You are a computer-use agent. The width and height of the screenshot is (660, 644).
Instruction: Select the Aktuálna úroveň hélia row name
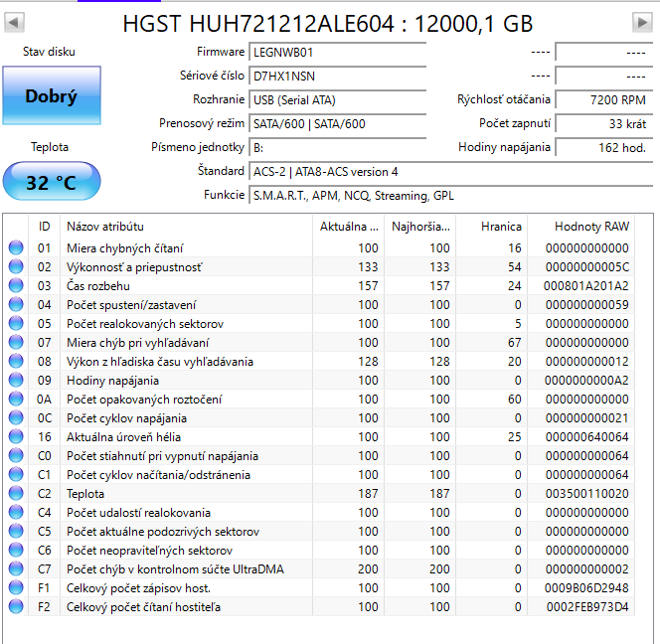[123, 437]
